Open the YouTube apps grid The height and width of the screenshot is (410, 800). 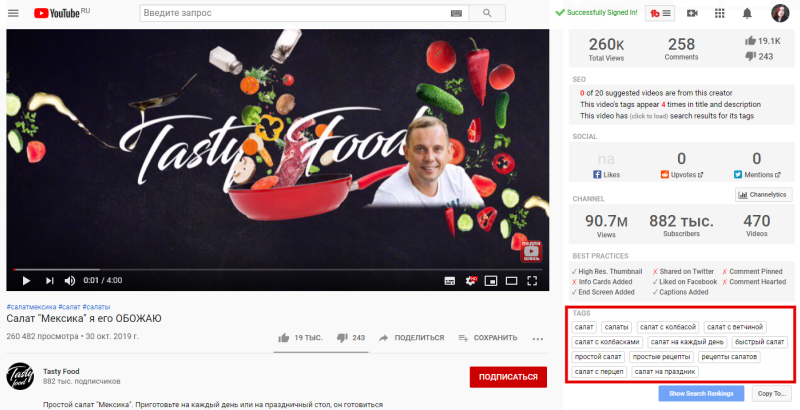tap(719, 13)
